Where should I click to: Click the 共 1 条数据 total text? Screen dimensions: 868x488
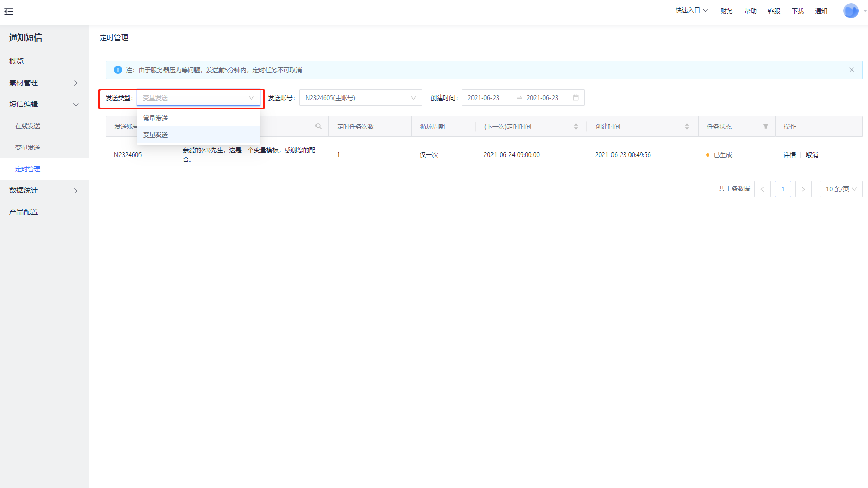pos(734,189)
